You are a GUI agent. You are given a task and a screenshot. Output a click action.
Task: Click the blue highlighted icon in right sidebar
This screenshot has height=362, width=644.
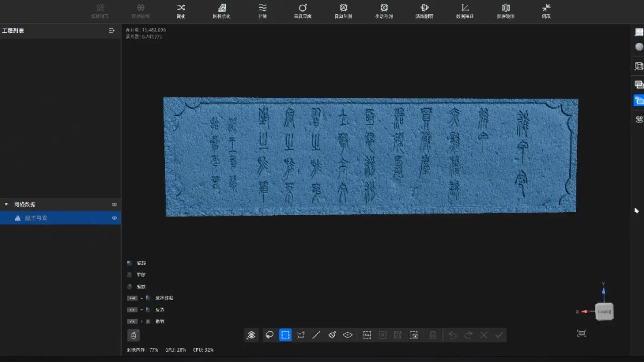639,100
